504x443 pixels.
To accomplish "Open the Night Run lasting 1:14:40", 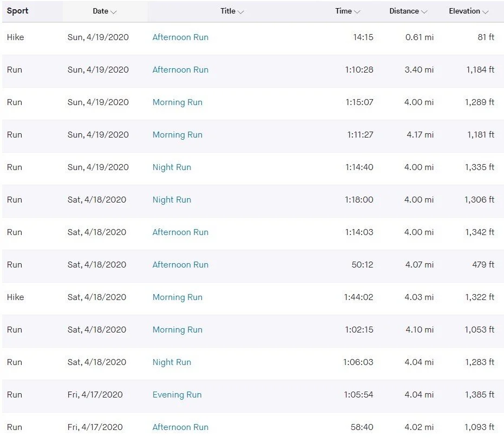I will tap(172, 167).
